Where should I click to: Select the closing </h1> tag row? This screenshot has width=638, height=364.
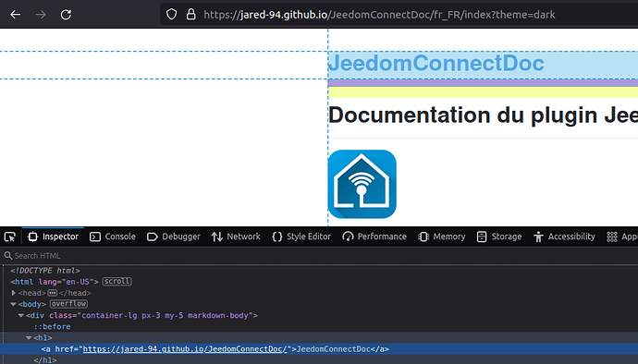point(319,360)
